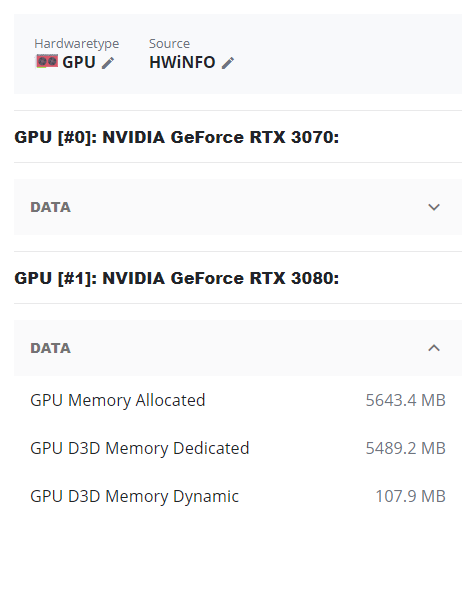Select the GPU D3D Memory Dynamic row
The height and width of the screenshot is (601, 474).
pos(238,496)
